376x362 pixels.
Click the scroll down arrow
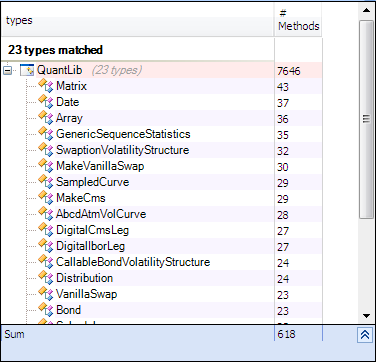366,316
